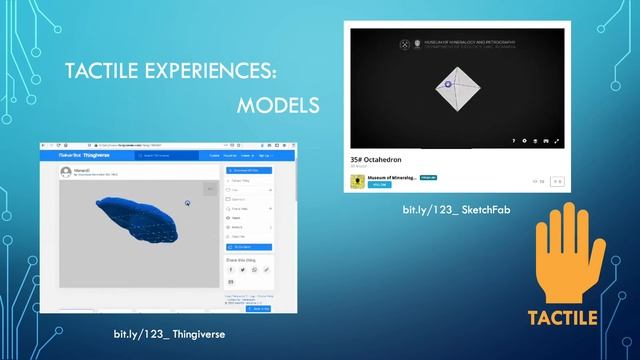The width and height of the screenshot is (640, 360).
Task: Click the browser back arrow in Thingiverse window
Action: tap(44, 145)
